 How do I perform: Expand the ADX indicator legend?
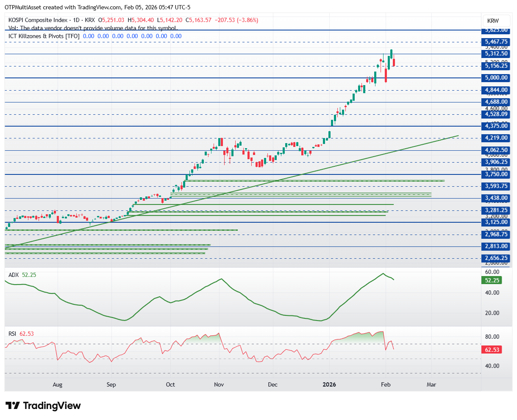(14, 275)
